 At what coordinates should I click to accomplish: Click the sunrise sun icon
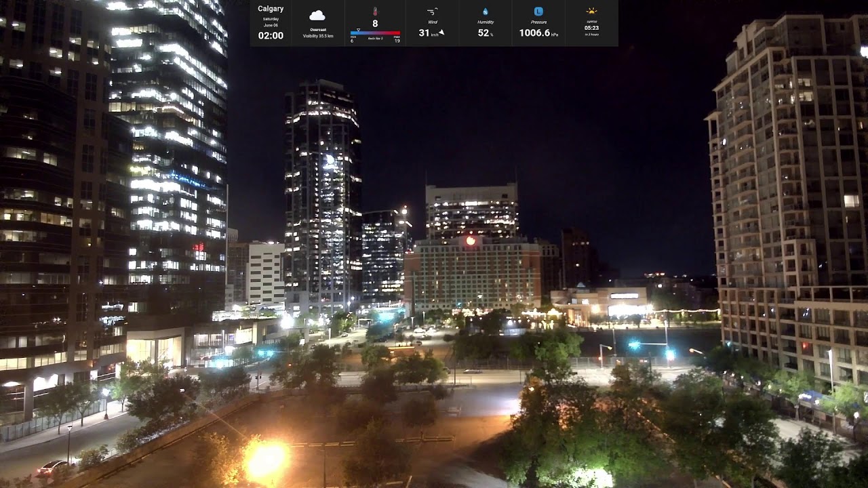click(x=591, y=11)
